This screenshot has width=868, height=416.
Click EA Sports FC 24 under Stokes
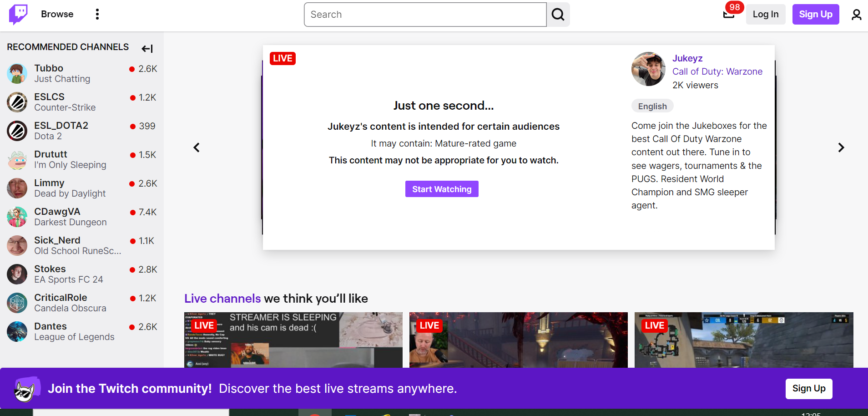pyautogui.click(x=69, y=280)
